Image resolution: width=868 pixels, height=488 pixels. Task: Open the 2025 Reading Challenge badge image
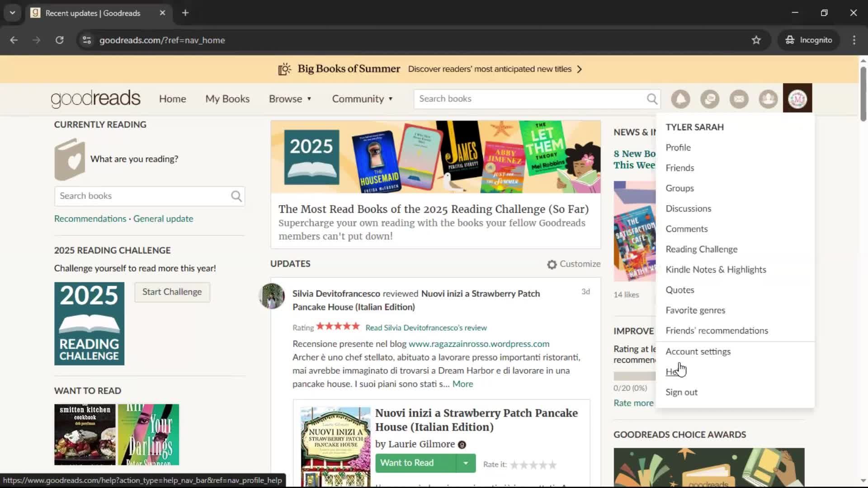pyautogui.click(x=89, y=324)
